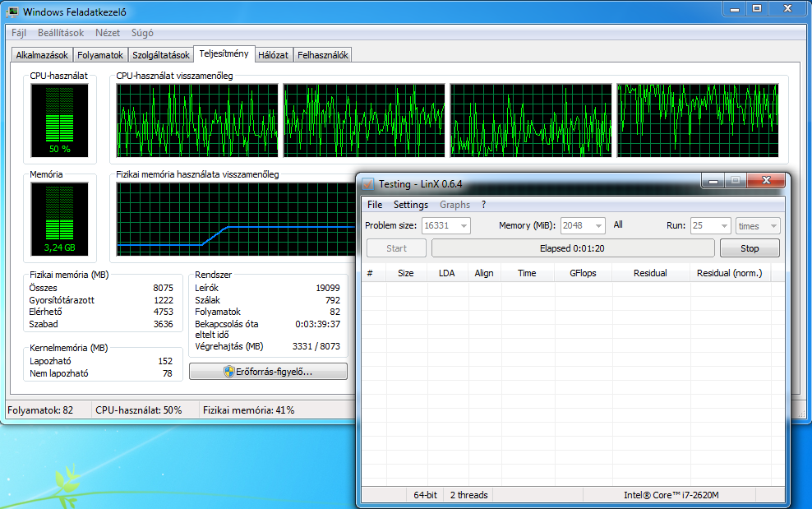
Task: Switch to the Alkalmazások tab
Action: [42, 55]
